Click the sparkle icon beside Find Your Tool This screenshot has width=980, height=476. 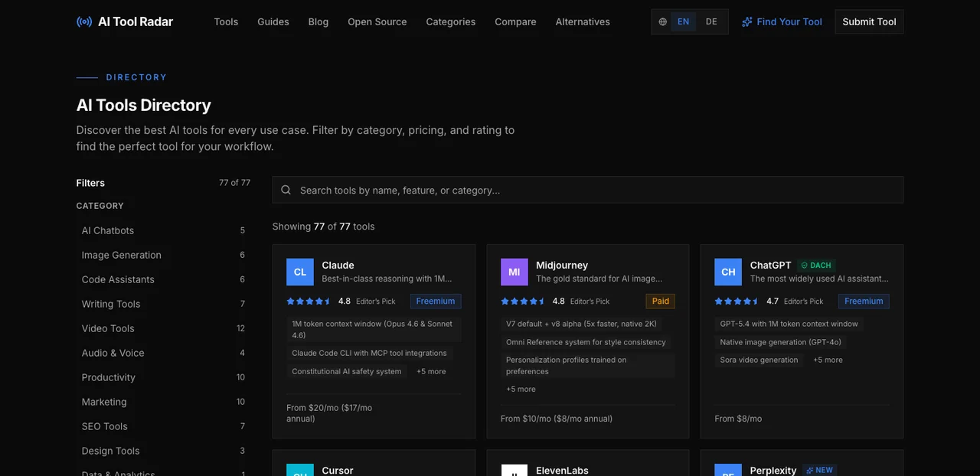[x=747, y=22]
